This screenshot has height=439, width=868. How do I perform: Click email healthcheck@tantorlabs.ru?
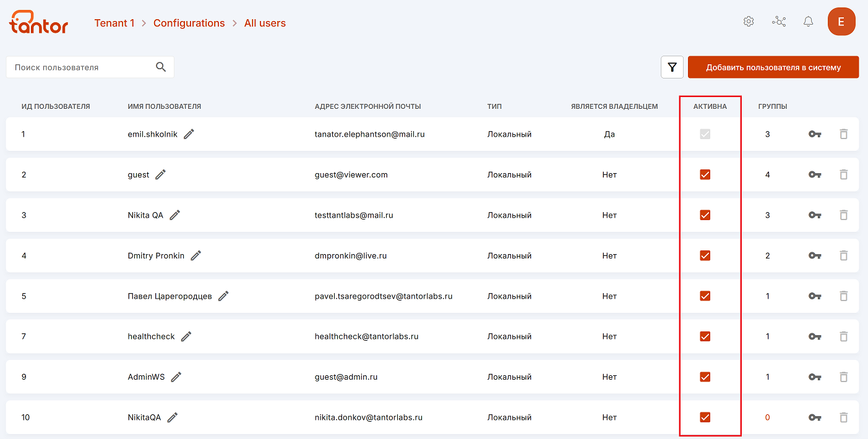point(366,336)
